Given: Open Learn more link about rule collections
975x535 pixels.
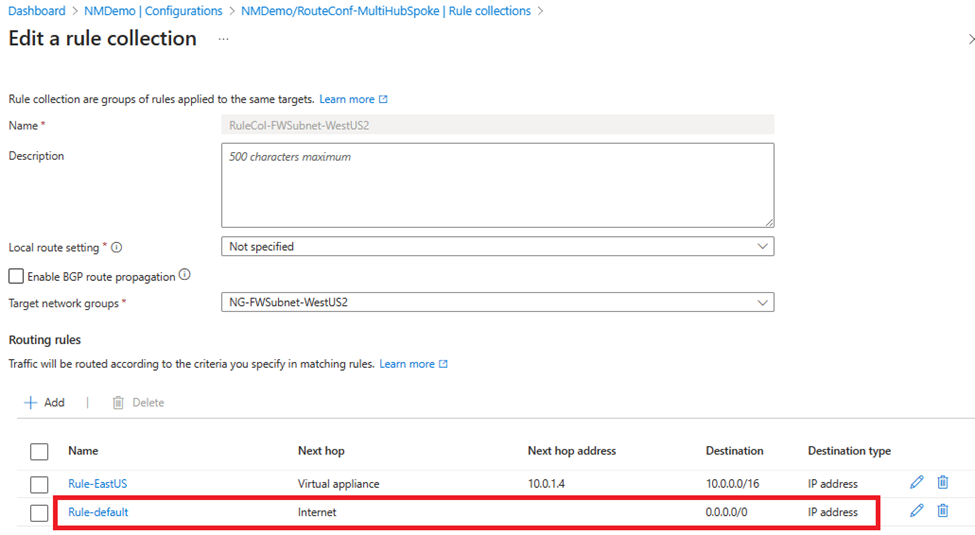Looking at the screenshot, I should [353, 99].
